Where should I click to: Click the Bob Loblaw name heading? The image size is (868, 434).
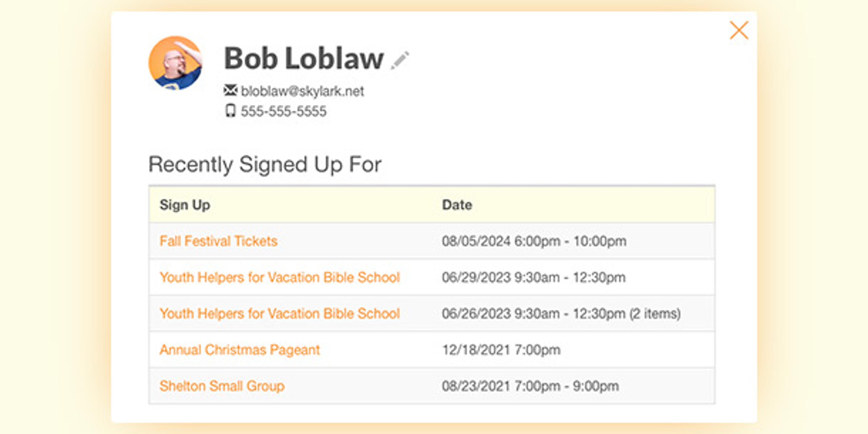click(x=304, y=59)
